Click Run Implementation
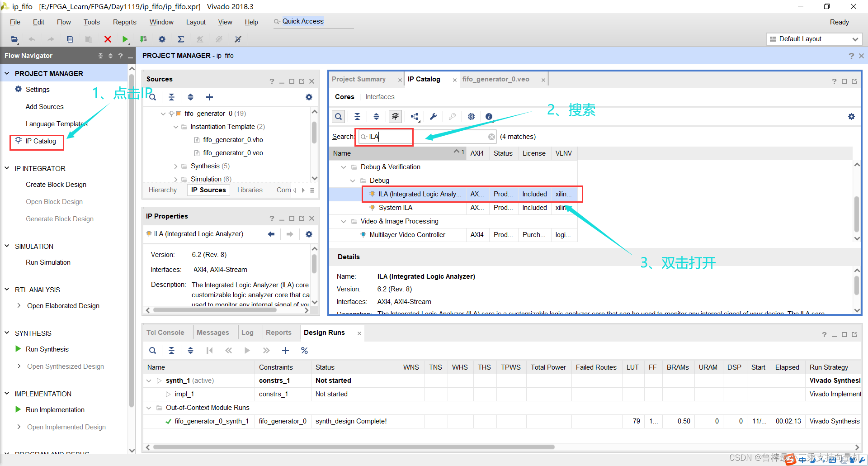Image resolution: width=868 pixels, height=466 pixels. [x=55, y=410]
